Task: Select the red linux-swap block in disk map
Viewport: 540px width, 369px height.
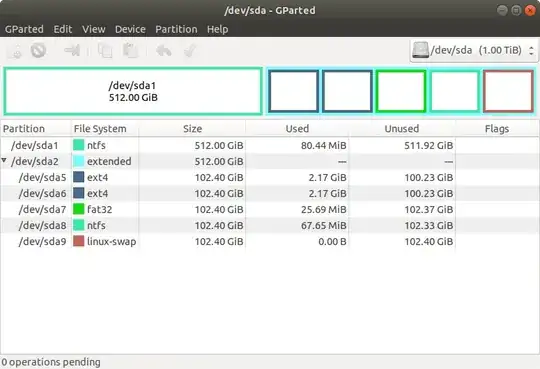Action: point(508,91)
